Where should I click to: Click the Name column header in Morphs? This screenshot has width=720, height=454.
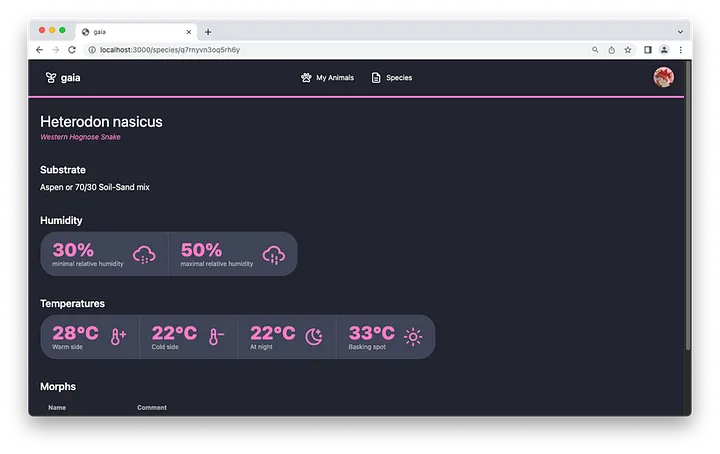[x=57, y=408]
